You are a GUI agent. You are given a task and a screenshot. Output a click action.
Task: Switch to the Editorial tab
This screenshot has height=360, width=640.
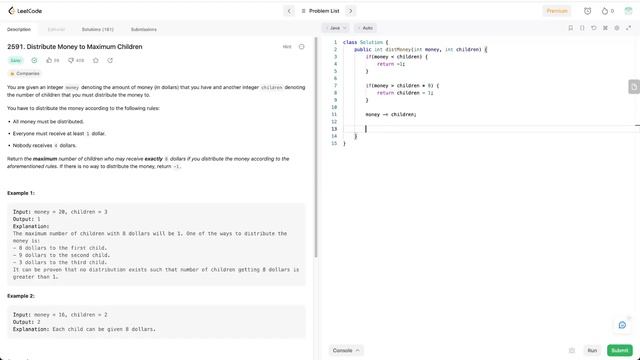(x=56, y=29)
